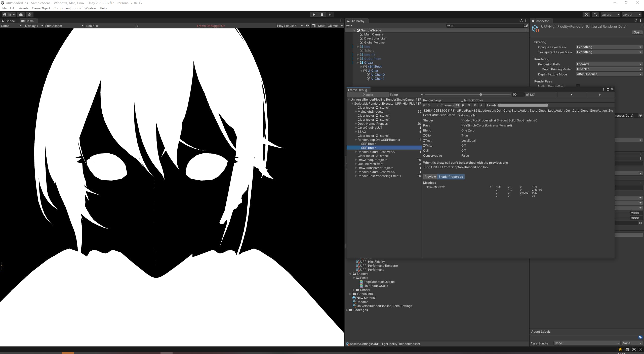
Task: Select the HairShadowSoild shader asset
Action: [376, 286]
